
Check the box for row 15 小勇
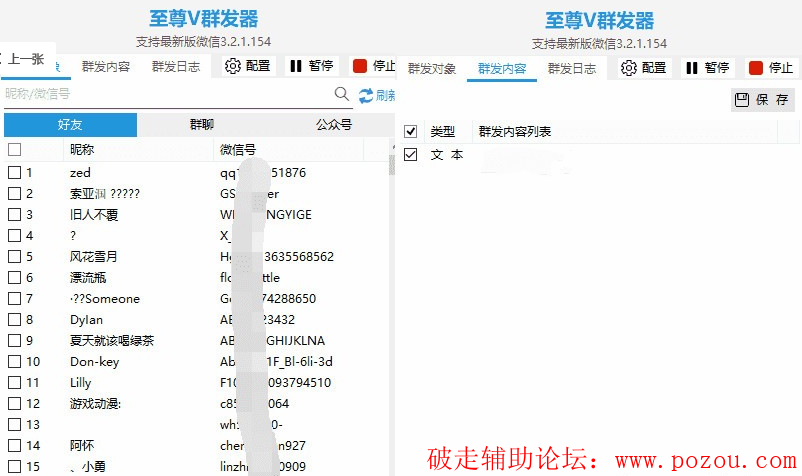[14, 466]
